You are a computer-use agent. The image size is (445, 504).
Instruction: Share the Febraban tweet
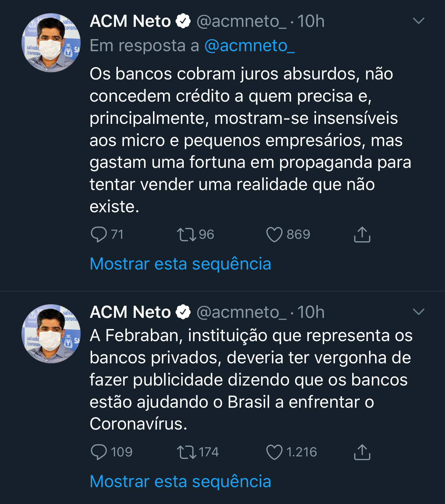click(362, 452)
